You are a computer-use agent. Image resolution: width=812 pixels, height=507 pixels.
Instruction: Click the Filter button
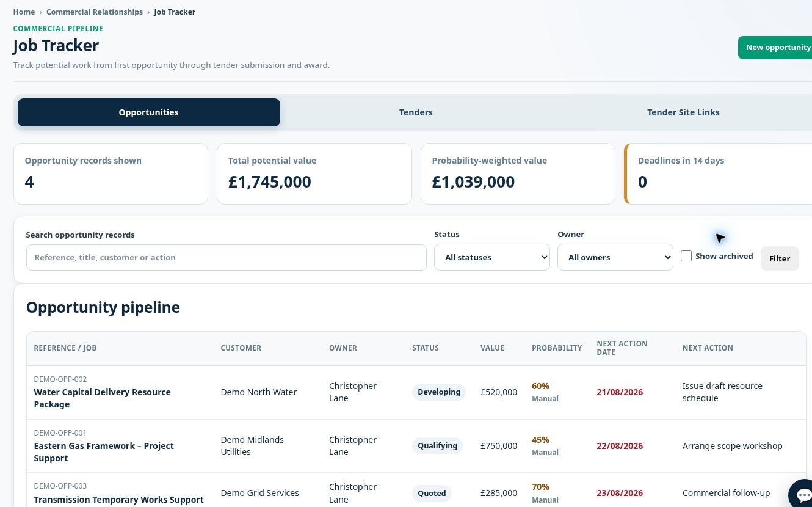point(780,258)
